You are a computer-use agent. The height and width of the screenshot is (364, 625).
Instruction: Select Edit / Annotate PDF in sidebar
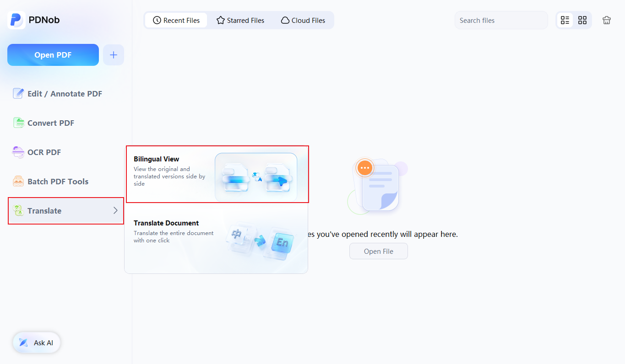tap(66, 94)
